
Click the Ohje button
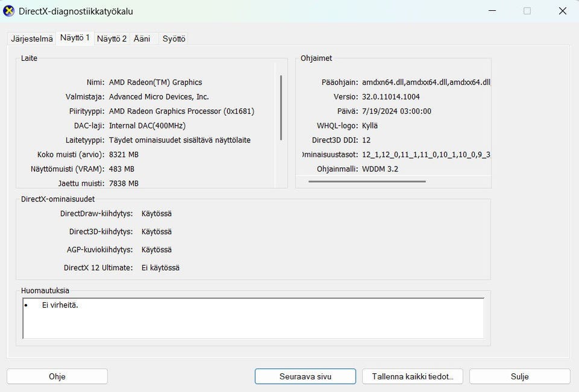coord(57,376)
